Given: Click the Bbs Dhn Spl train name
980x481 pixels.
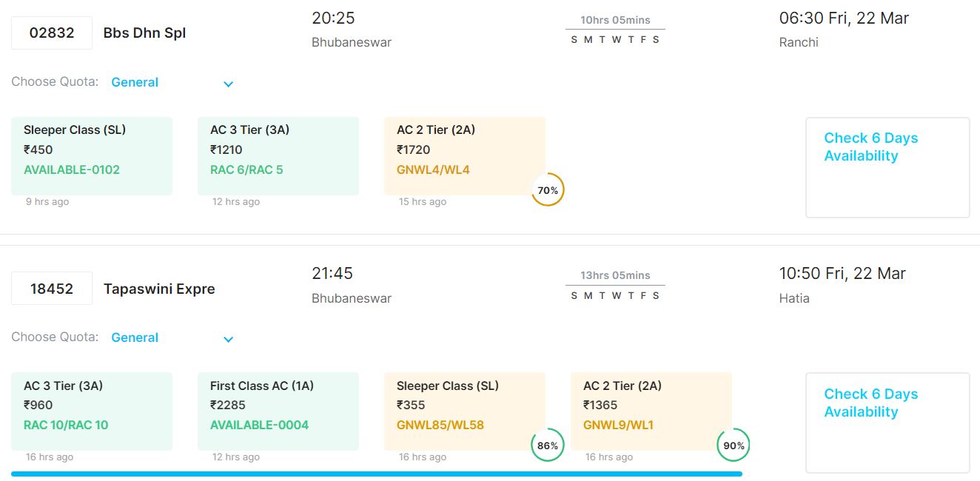Looking at the screenshot, I should pos(145,33).
